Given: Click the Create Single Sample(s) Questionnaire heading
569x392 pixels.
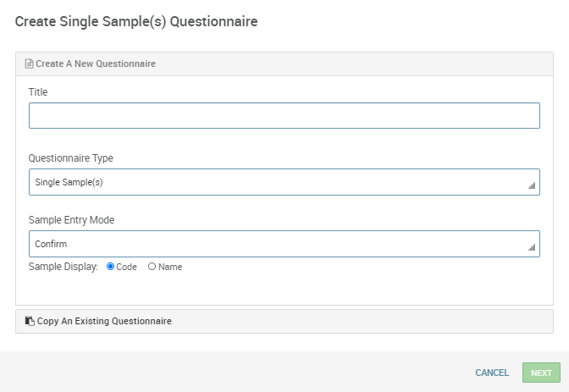Looking at the screenshot, I should pyautogui.click(x=136, y=21).
